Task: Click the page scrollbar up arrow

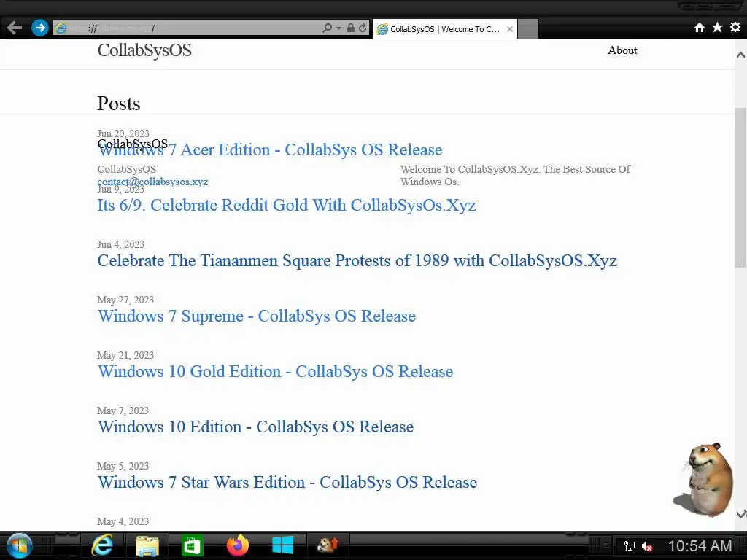Action: pos(740,55)
